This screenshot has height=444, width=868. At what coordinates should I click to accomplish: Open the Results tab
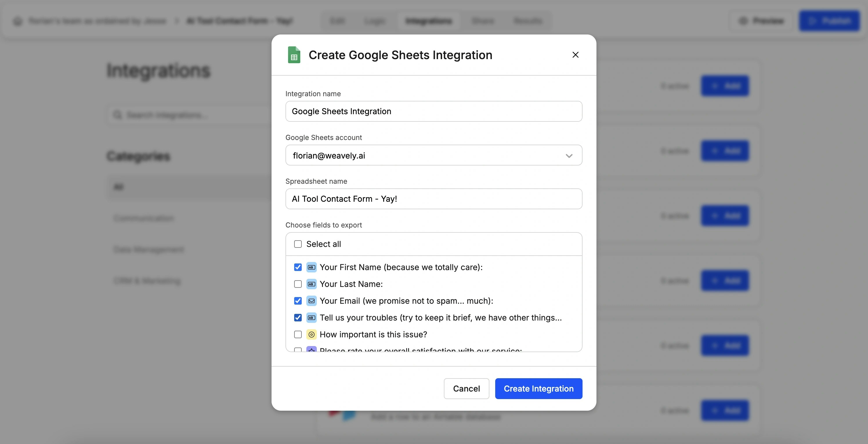pos(528,21)
